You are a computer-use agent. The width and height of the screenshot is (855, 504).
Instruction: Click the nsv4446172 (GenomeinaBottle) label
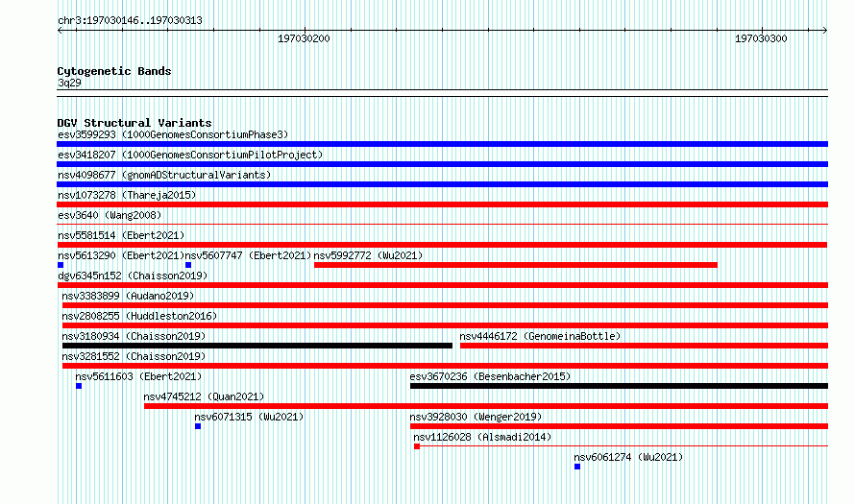(540, 336)
